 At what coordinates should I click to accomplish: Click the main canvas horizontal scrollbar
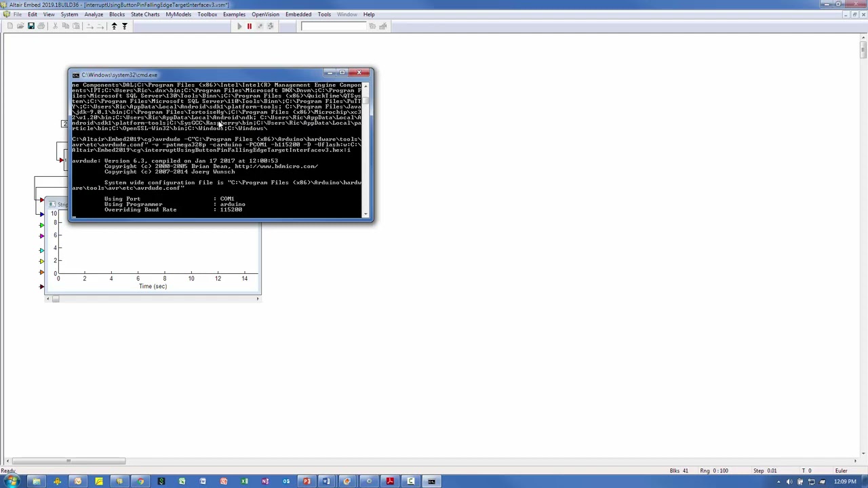431,462
